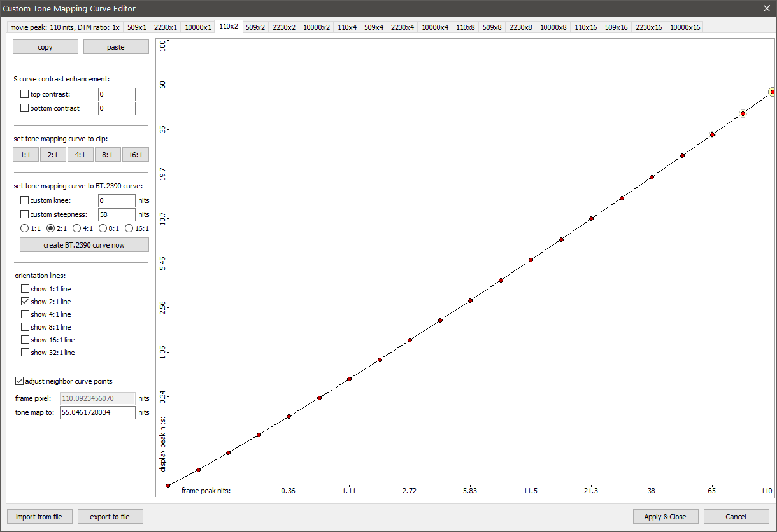Image resolution: width=777 pixels, height=532 pixels.
Task: Switch to the 2230x16 tab
Action: [x=649, y=27]
